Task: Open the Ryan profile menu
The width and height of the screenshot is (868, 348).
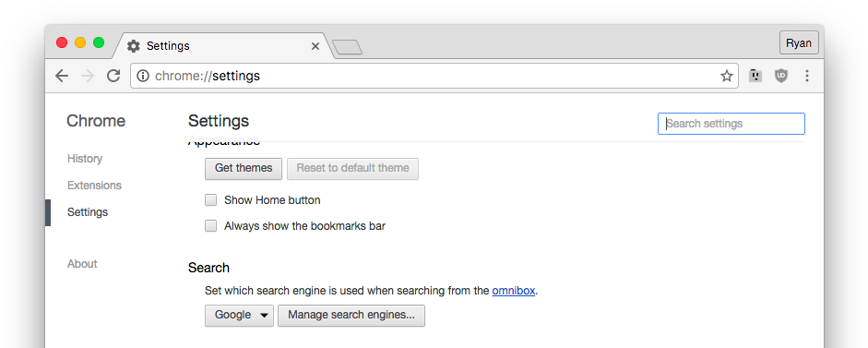Action: (799, 43)
